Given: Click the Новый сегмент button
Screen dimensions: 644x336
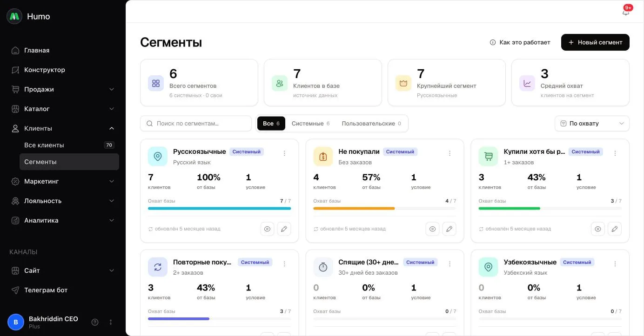Looking at the screenshot, I should (595, 42).
